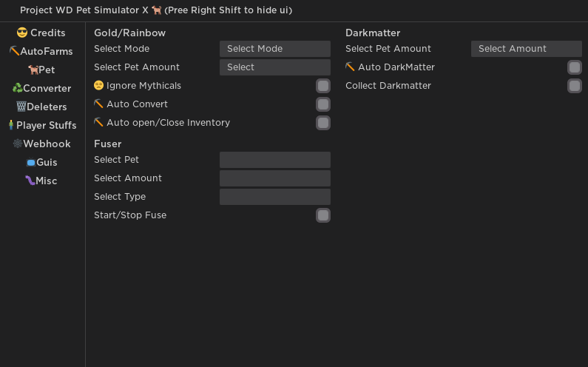588x367 pixels.
Task: Open the Select Mode dropdown
Action: tap(275, 49)
